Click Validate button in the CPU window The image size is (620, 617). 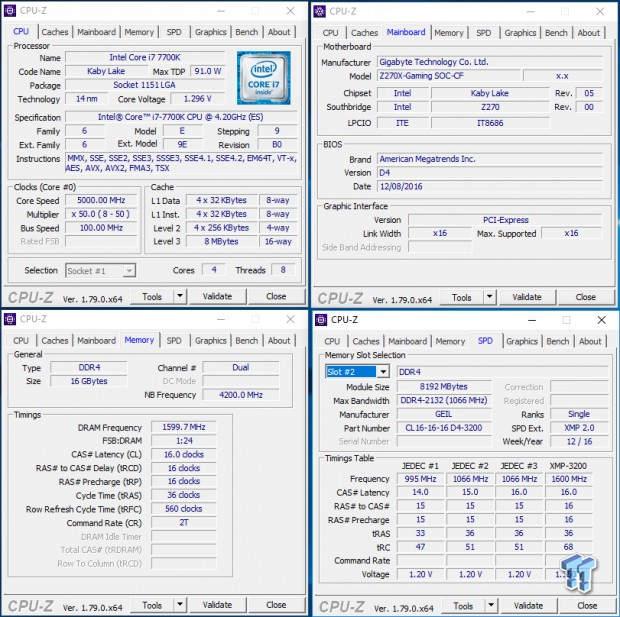(x=217, y=296)
